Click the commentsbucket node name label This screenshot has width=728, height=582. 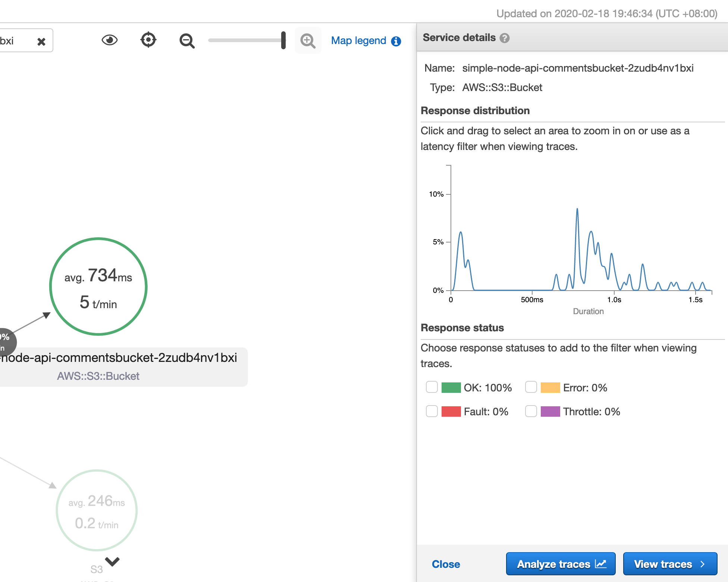pos(119,357)
